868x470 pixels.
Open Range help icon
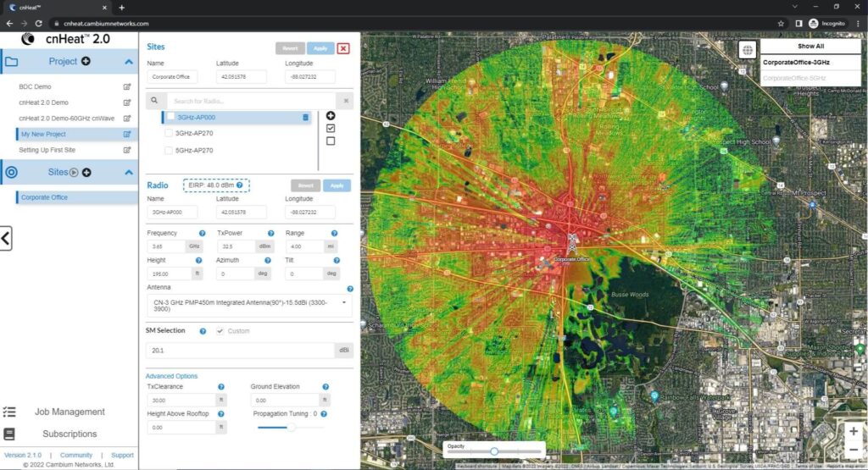click(334, 234)
